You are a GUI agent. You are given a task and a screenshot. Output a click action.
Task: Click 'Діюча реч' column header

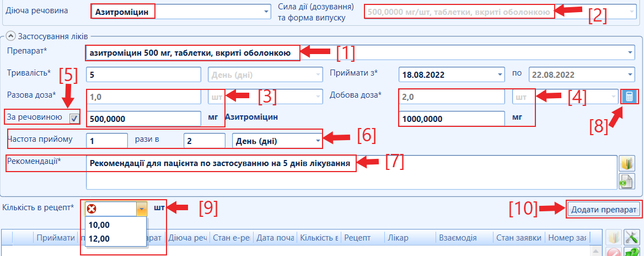(188, 237)
